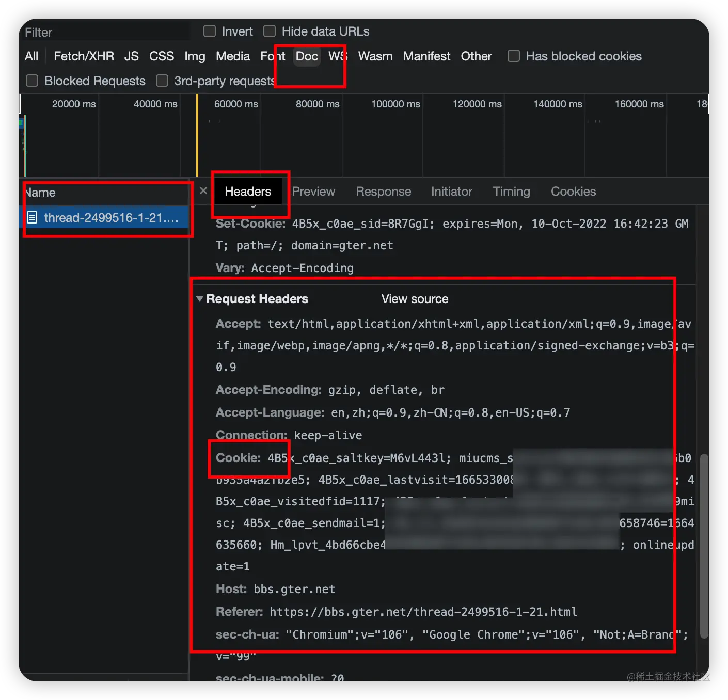The width and height of the screenshot is (728, 700).
Task: Check Has blocked cookies option
Action: coord(514,56)
